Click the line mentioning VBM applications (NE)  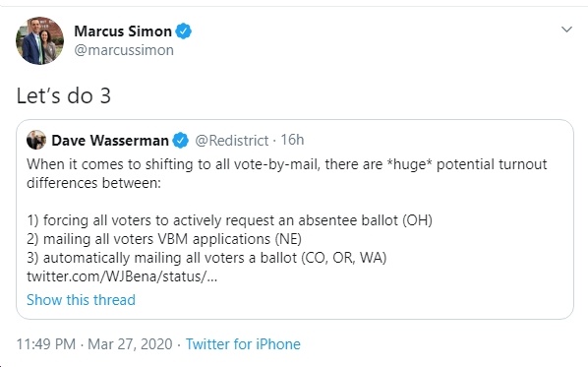164,239
